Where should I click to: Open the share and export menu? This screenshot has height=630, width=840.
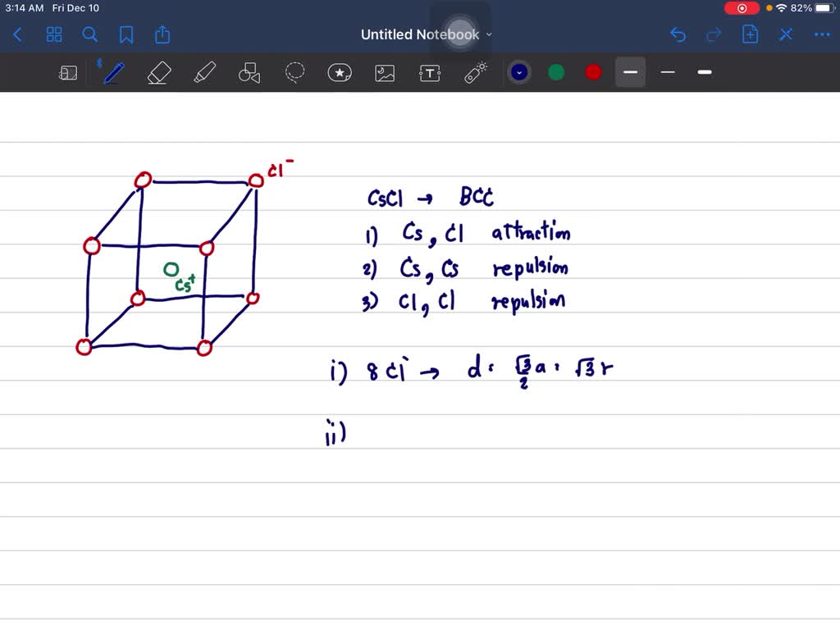[162, 34]
